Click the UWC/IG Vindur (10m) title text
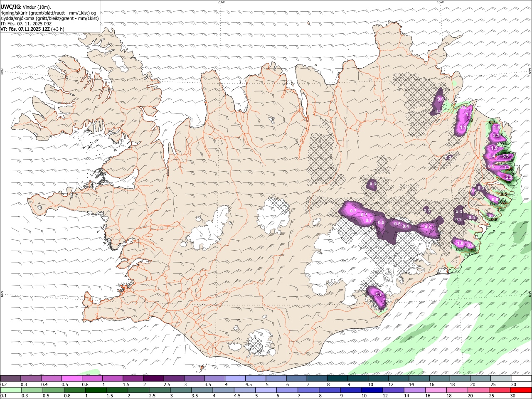The height and width of the screenshot is (399, 532). 26,7
